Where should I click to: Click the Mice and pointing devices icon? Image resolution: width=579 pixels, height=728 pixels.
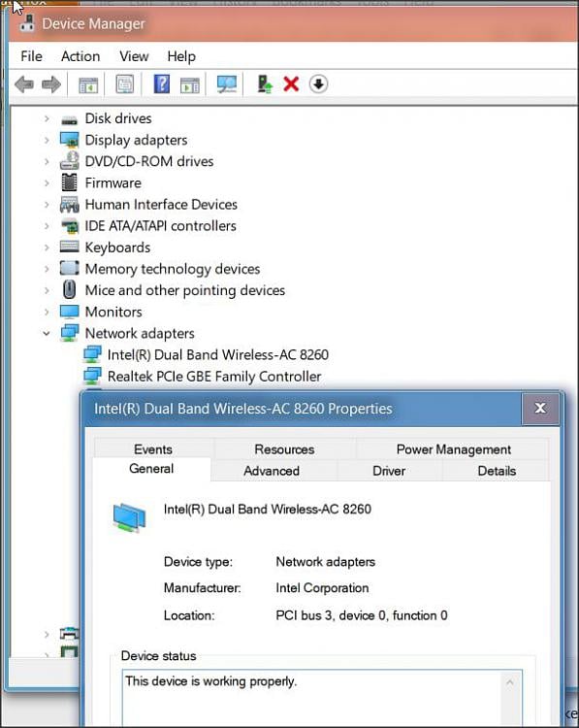(x=69, y=289)
